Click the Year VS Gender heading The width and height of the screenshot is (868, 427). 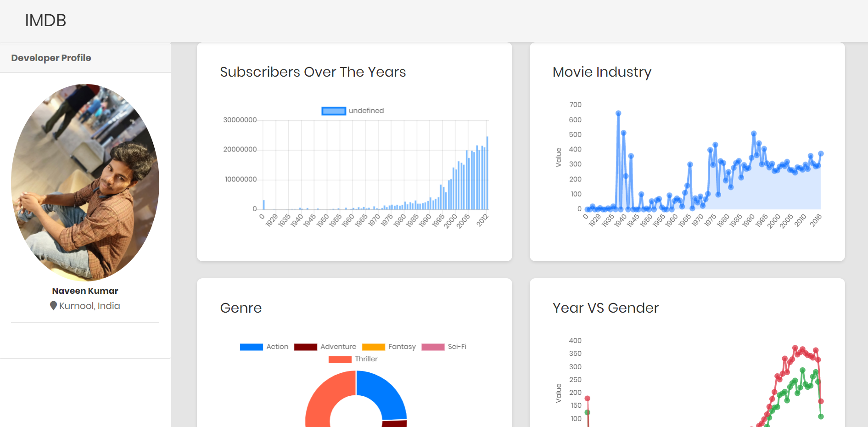pyautogui.click(x=605, y=308)
